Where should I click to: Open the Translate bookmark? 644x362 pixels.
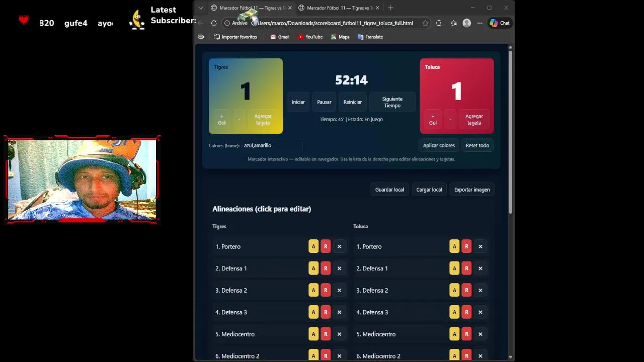click(x=370, y=37)
